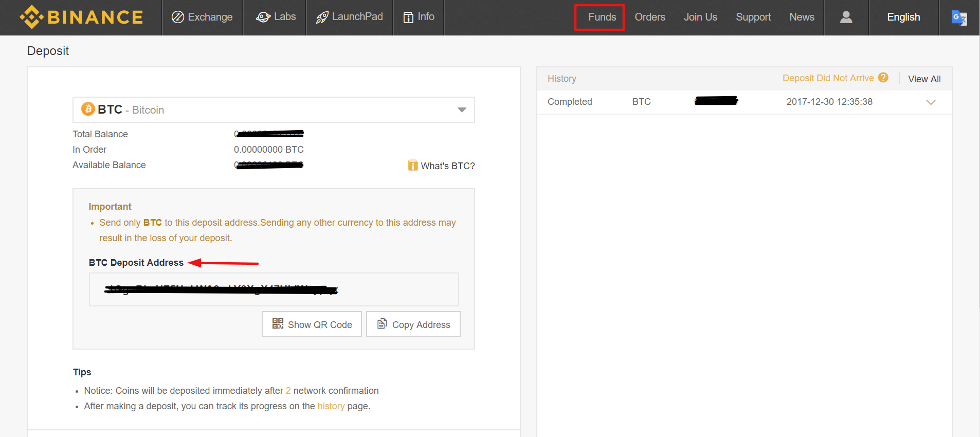
Task: Select the 2017-12-30 12:35:38 timestamp
Action: 829,102
